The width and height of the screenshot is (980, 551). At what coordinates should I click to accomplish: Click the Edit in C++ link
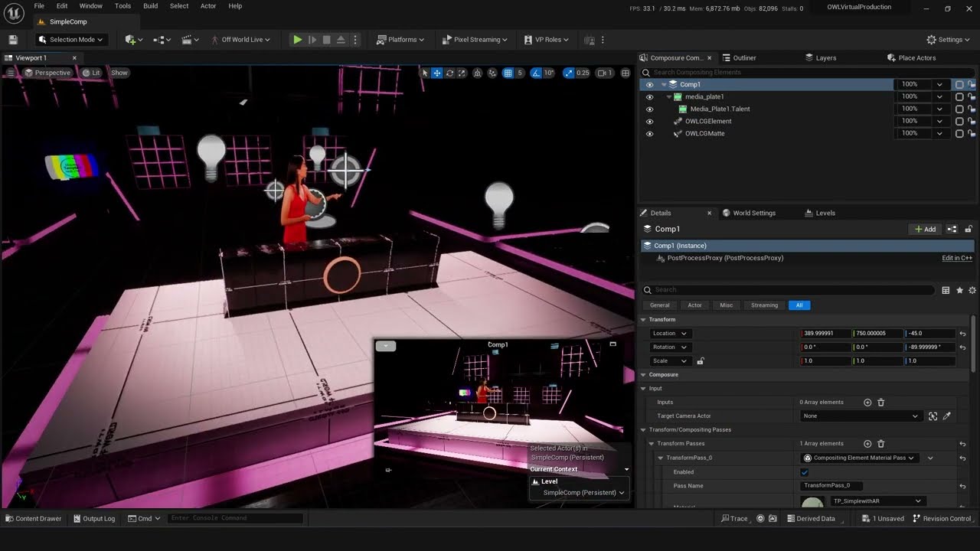(956, 259)
